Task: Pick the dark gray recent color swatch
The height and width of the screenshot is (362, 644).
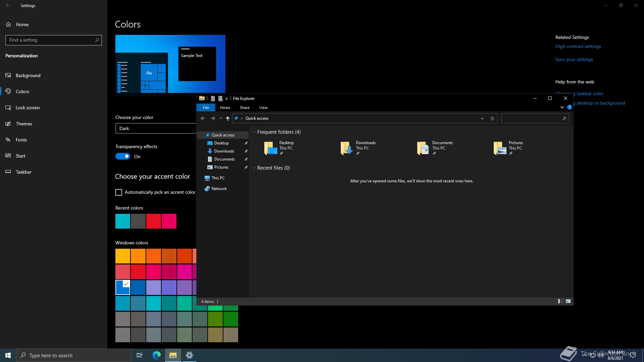Action: [x=138, y=221]
